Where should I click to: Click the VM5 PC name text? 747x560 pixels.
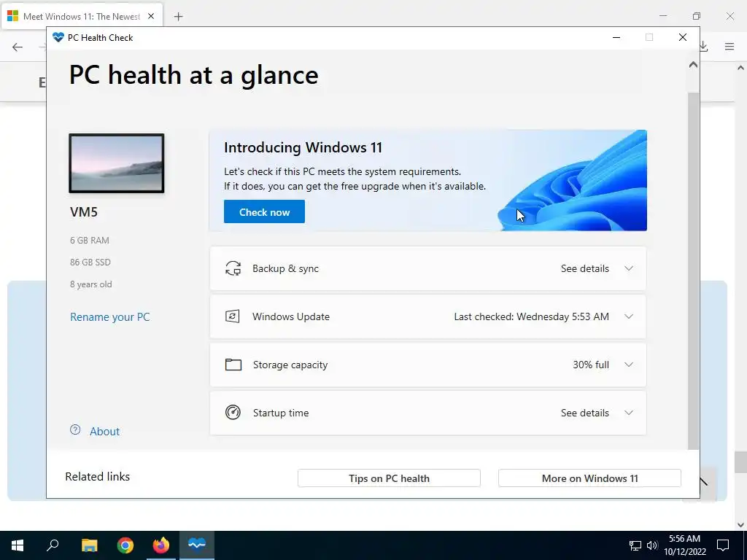click(84, 212)
